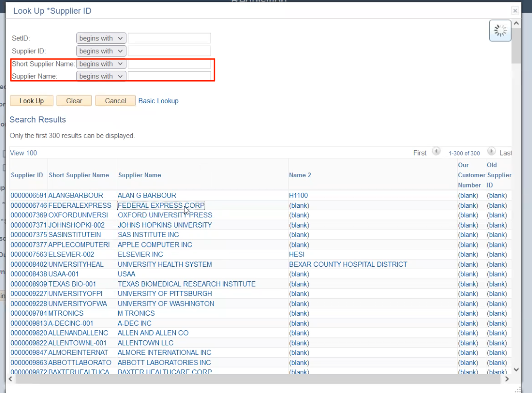Sort by Supplier Name column header
Screen dimensions: 532x393
click(x=140, y=175)
